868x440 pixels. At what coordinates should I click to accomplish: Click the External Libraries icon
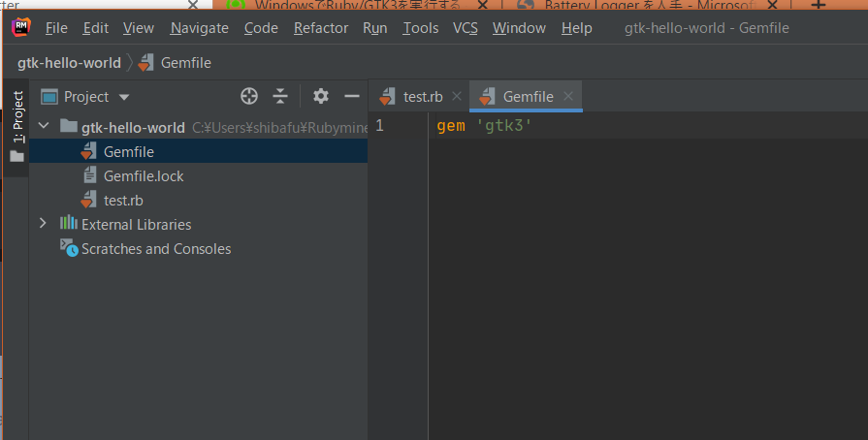[x=69, y=224]
